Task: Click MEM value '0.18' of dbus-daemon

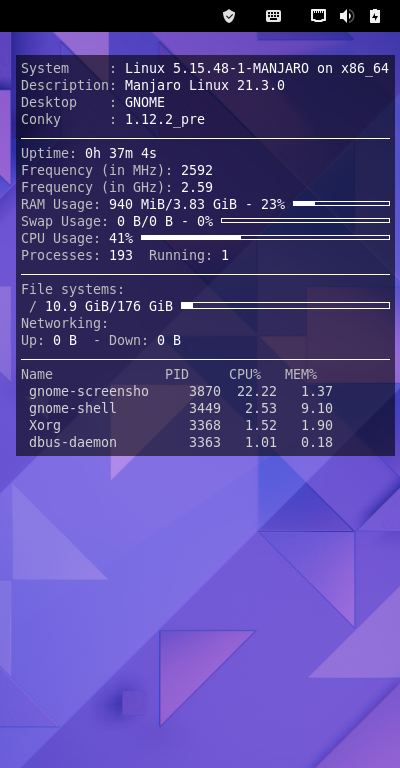Action: pos(317,443)
